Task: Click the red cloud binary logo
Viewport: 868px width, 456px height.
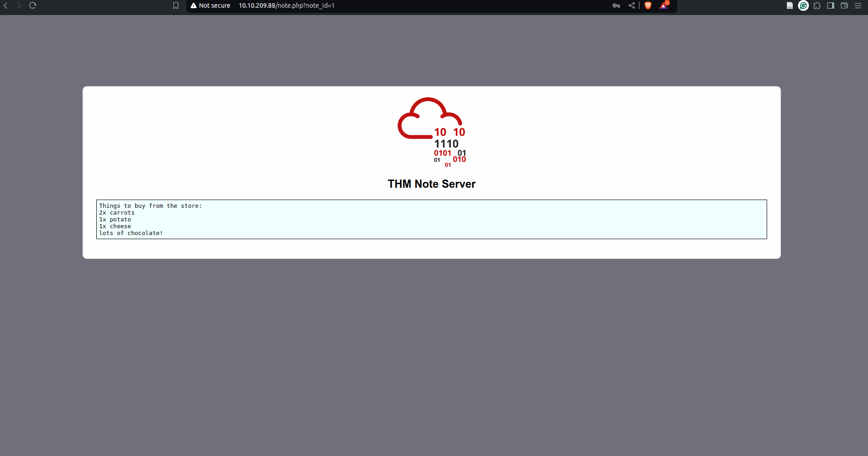Action: (x=431, y=132)
